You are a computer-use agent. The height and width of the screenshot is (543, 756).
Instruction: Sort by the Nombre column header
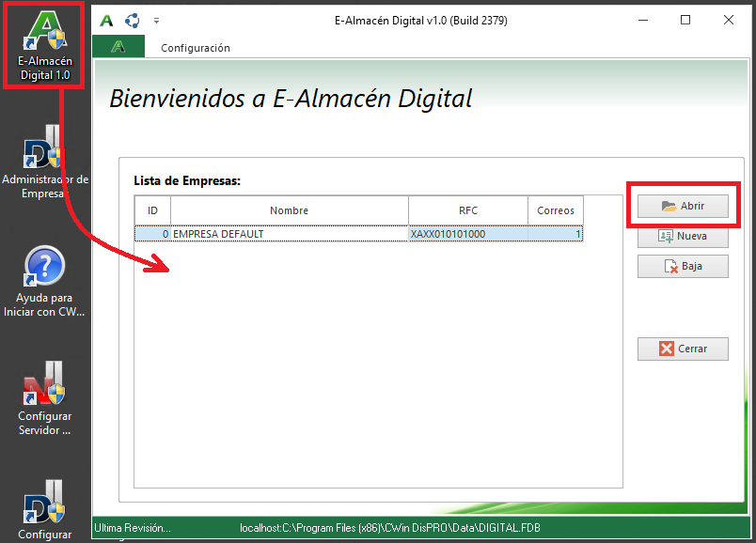pyautogui.click(x=289, y=210)
